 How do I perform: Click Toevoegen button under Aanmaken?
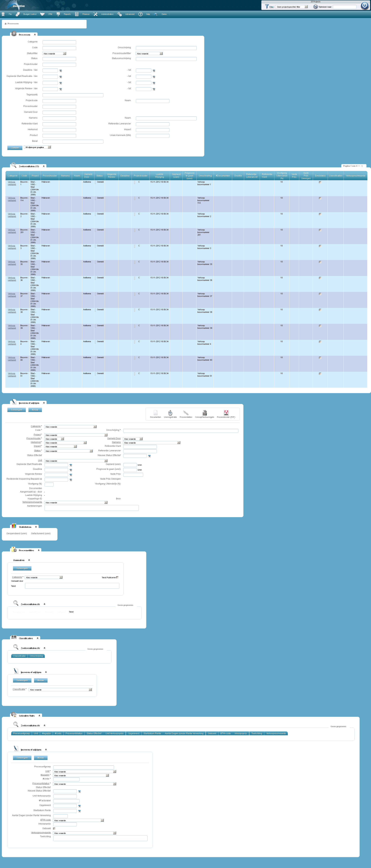[22, 568]
